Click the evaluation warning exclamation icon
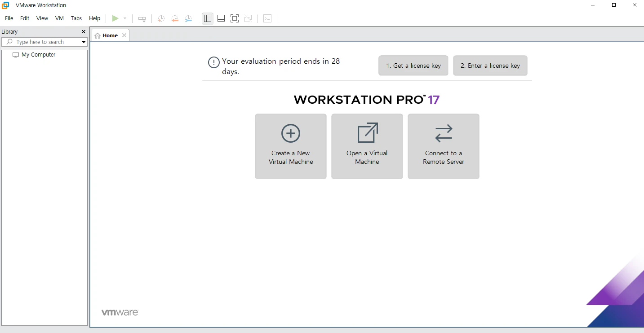644x333 pixels. coord(214,62)
